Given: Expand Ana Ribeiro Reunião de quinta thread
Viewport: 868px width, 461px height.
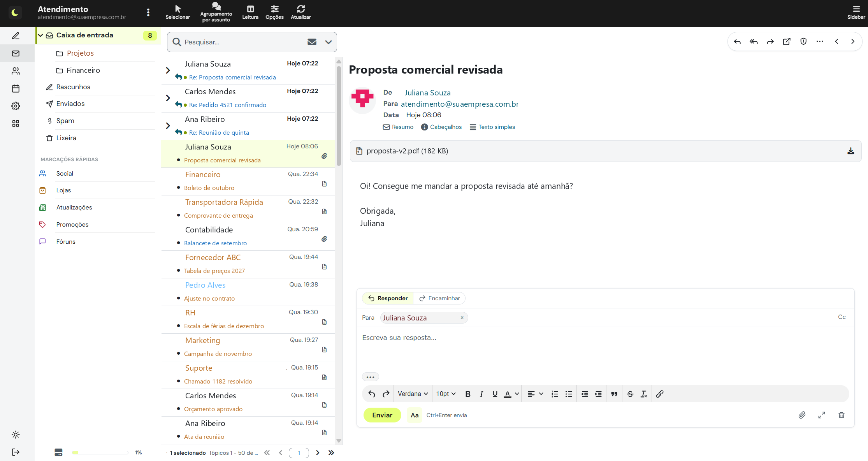Looking at the screenshot, I should tap(168, 126).
